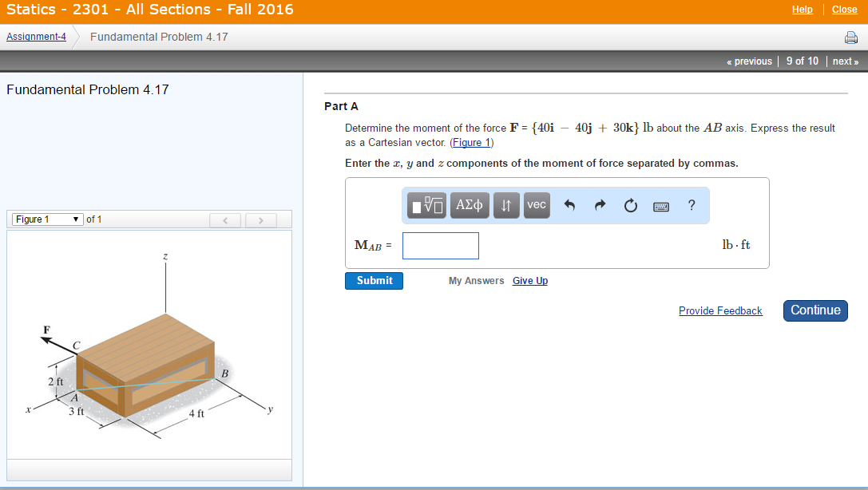This screenshot has height=490, width=868.
Task: Click the up-down arrows subscript tool
Action: coord(507,205)
